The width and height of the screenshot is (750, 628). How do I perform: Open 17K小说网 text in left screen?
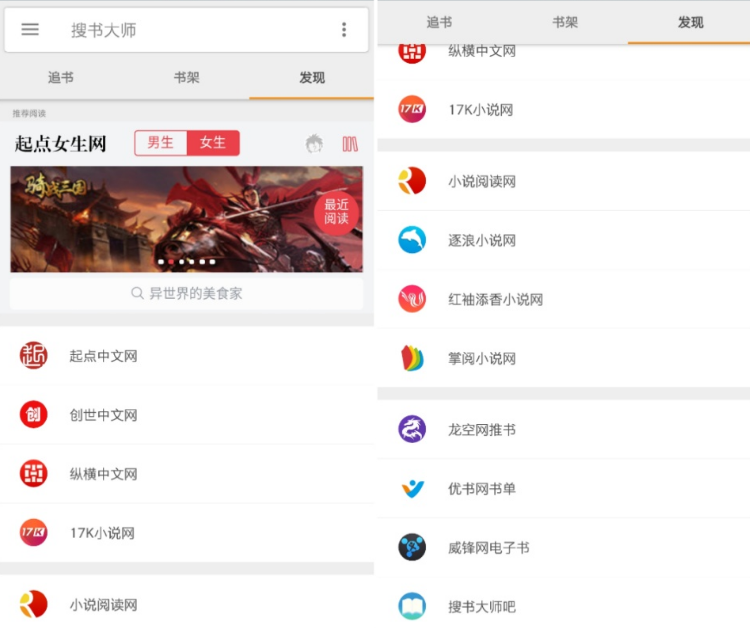click(102, 533)
